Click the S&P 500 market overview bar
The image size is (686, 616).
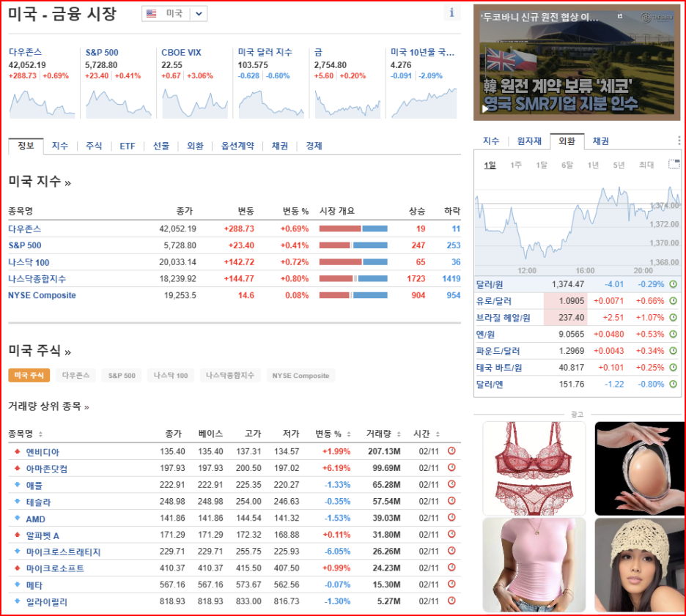(353, 245)
